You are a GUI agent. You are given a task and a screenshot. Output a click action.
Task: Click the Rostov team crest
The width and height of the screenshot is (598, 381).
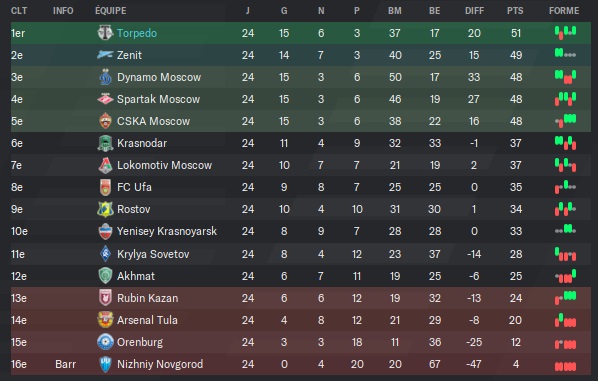(105, 209)
